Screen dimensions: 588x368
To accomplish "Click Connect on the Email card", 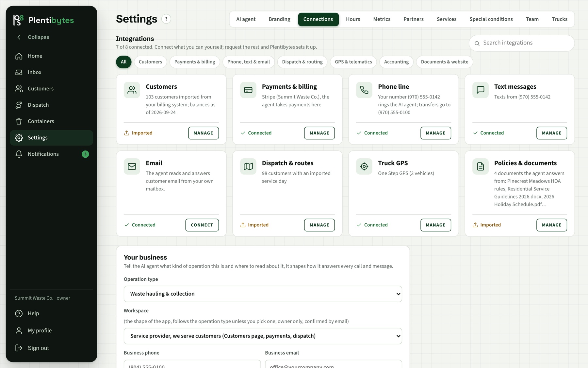I will [x=202, y=225].
